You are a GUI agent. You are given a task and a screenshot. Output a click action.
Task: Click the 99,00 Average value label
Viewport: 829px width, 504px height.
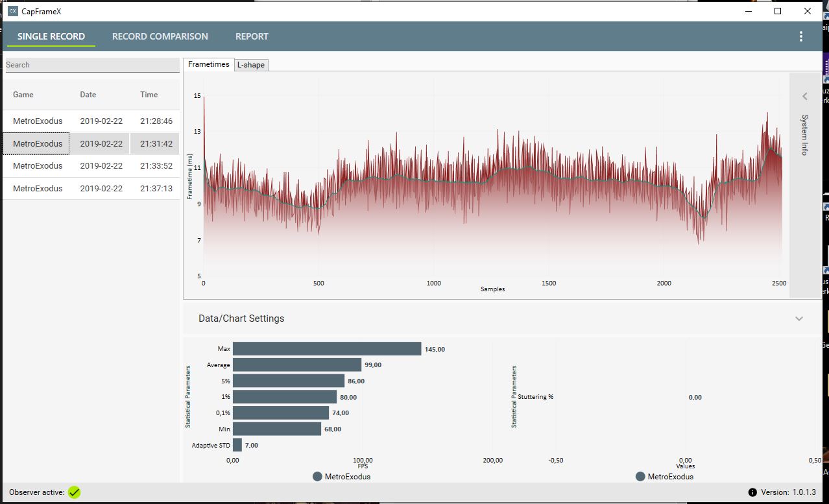click(x=372, y=365)
